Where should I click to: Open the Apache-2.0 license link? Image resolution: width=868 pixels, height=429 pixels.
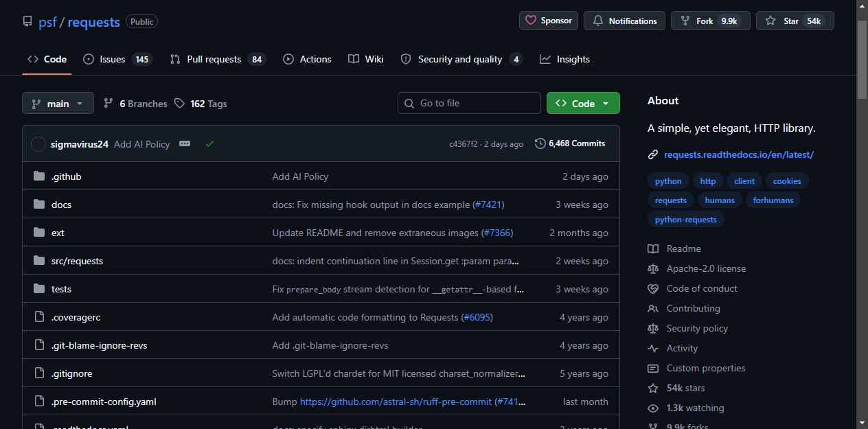706,268
